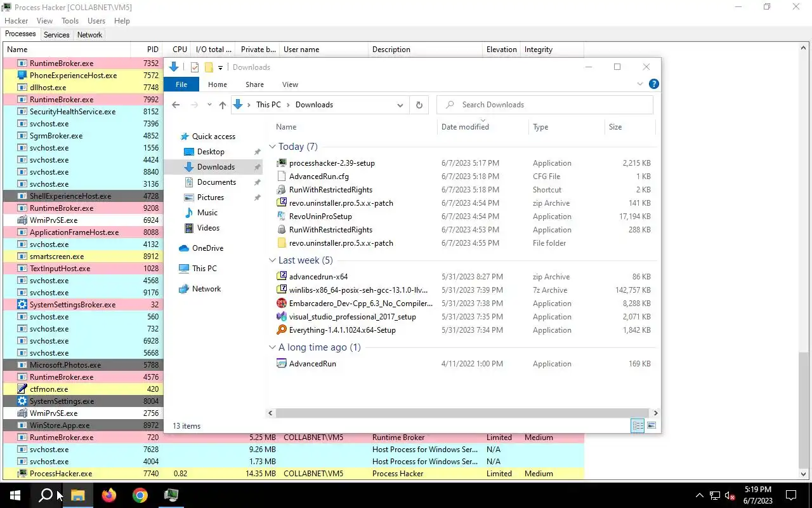The width and height of the screenshot is (812, 508).
Task: Collapse the Today (7) group
Action: click(272, 147)
